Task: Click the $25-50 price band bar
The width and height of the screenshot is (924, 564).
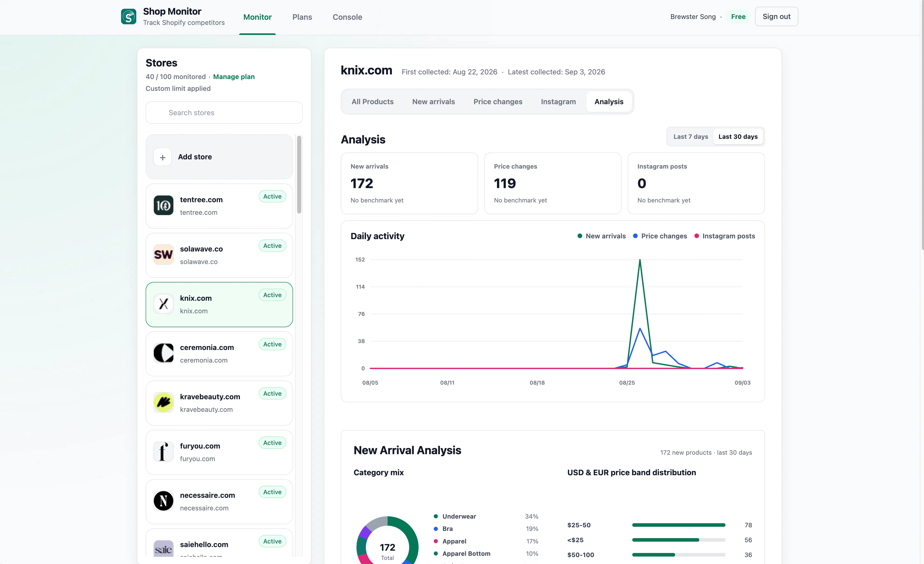Action: pos(678,526)
